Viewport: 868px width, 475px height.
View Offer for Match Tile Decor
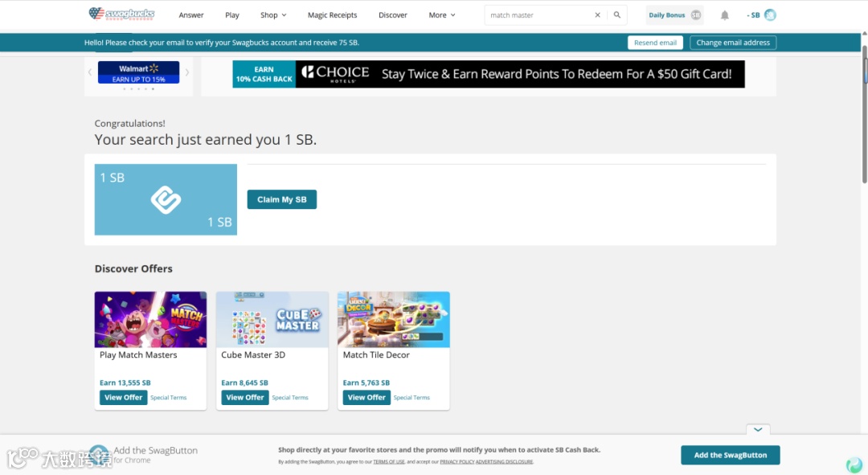tap(366, 398)
